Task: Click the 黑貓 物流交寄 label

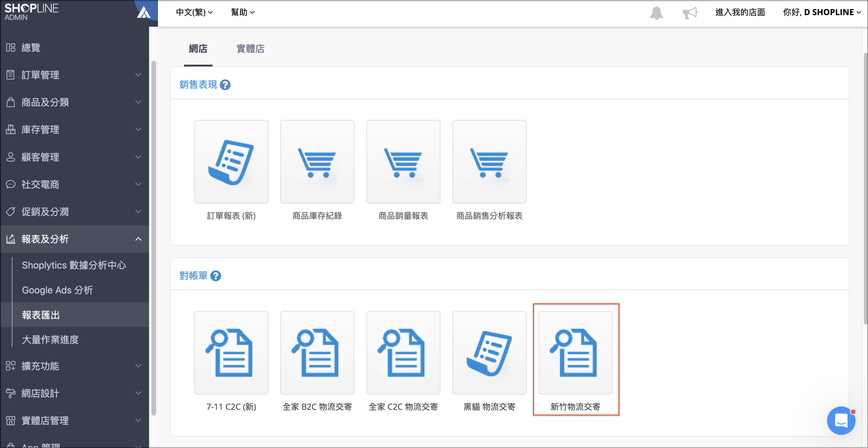Action: 489,407
